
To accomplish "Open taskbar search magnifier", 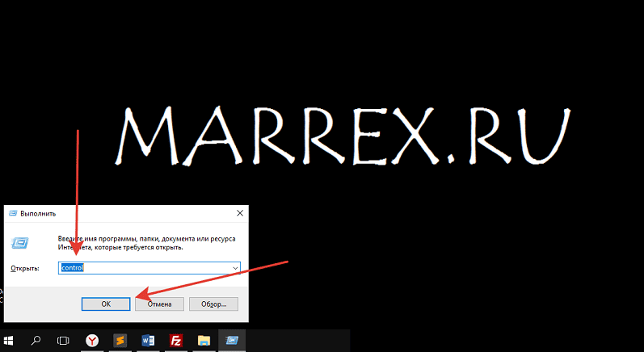I will click(36, 341).
